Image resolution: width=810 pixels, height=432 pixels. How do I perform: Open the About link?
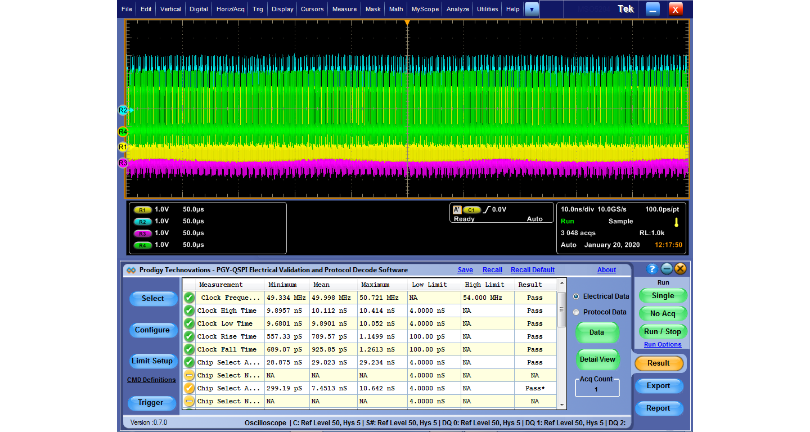606,270
